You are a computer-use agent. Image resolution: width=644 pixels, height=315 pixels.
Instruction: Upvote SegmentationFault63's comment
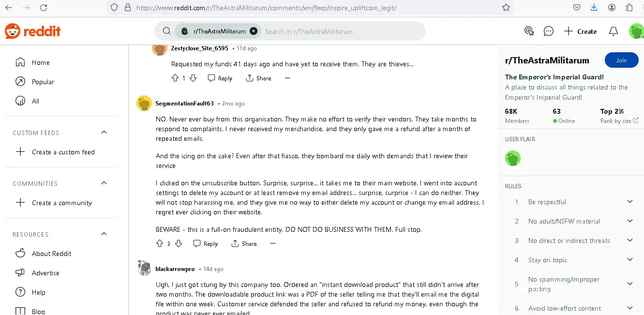coord(160,244)
